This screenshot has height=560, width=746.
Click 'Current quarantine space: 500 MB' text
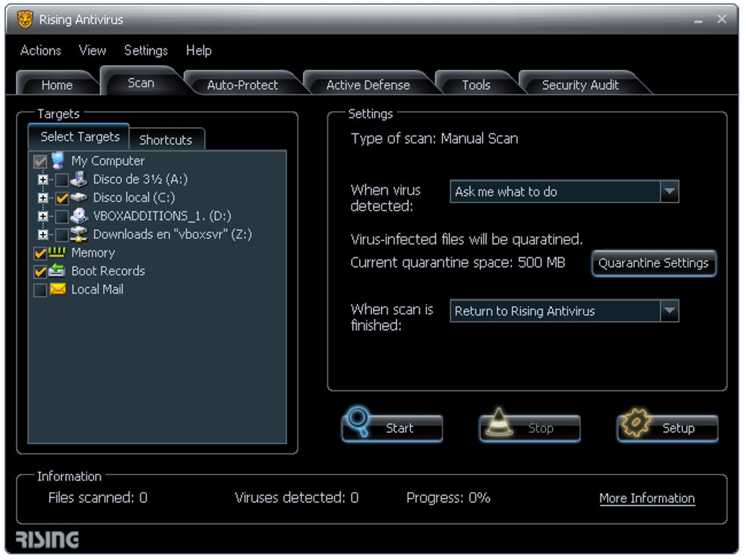(x=458, y=262)
